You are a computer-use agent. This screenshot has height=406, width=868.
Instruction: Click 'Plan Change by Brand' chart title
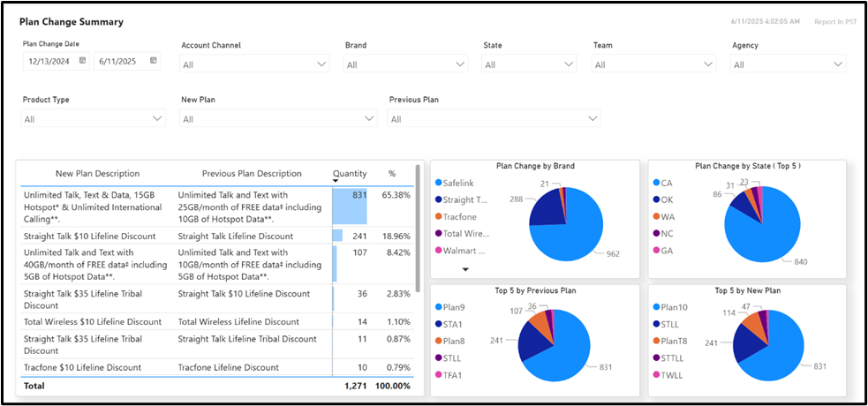tap(535, 165)
